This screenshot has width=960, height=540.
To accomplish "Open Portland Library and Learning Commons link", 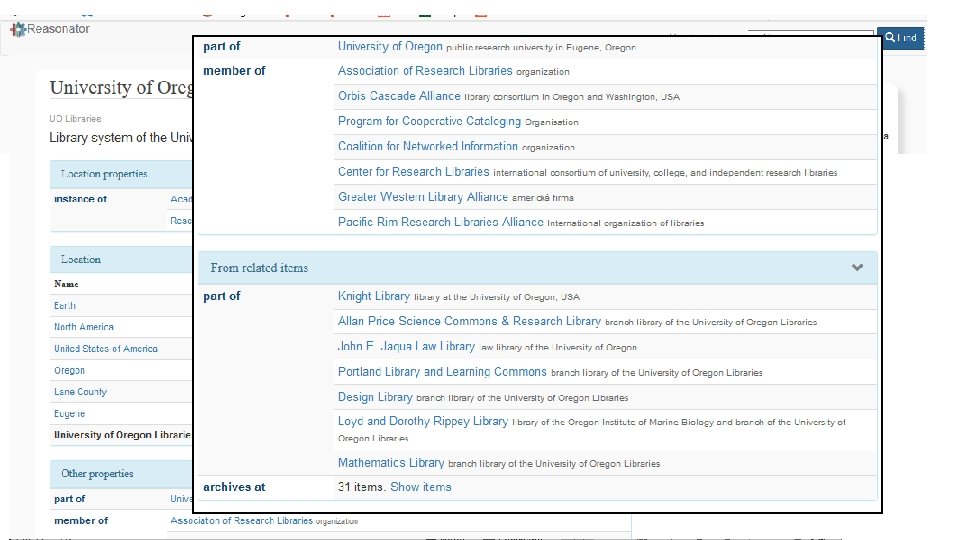I will (442, 372).
